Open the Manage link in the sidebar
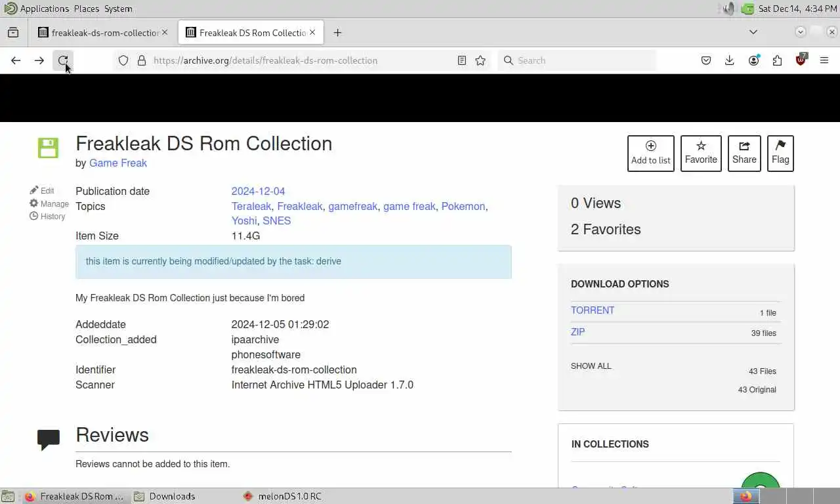This screenshot has width=840, height=504. (x=49, y=203)
